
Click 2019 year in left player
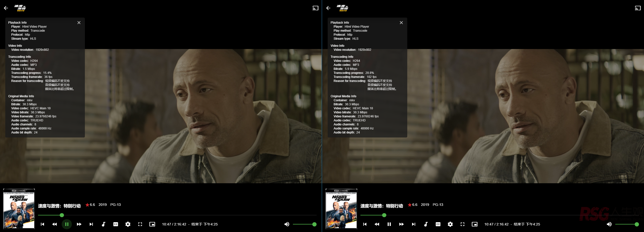[x=103, y=205]
